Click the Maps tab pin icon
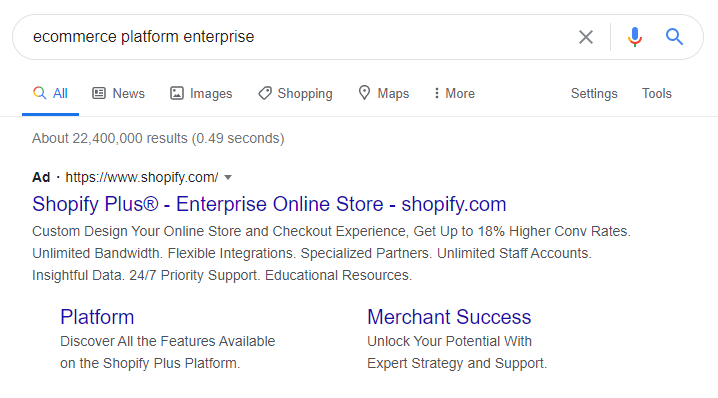This screenshot has width=718, height=398. click(x=364, y=93)
